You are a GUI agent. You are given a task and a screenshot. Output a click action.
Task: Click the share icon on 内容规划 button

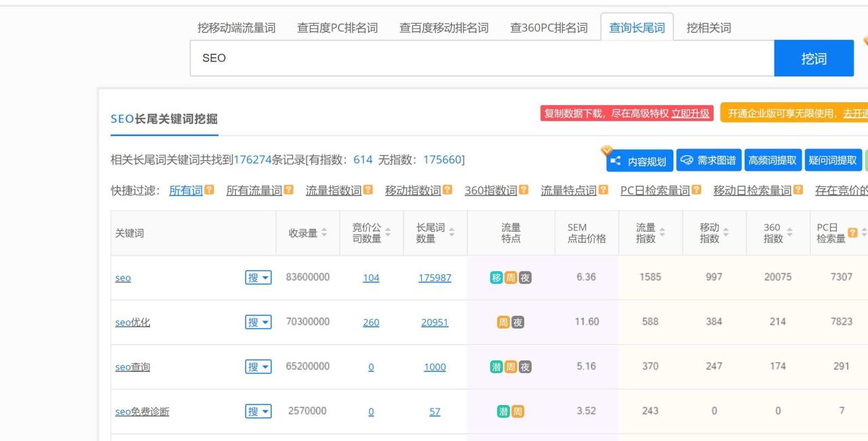tap(616, 160)
